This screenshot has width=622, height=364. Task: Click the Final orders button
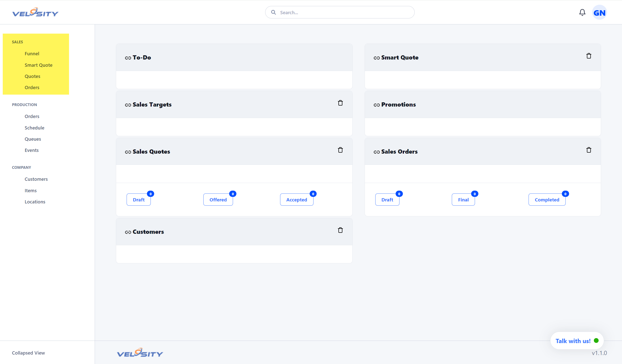(x=463, y=200)
